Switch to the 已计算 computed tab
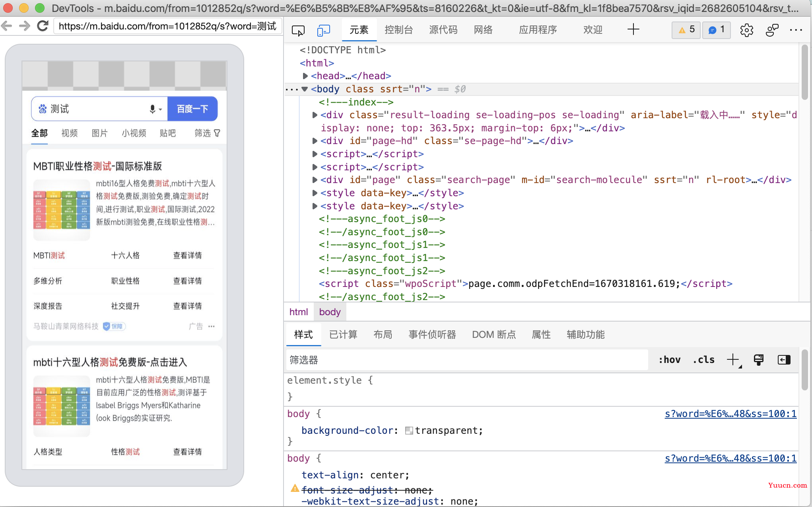The width and height of the screenshot is (812, 507). tap(343, 335)
